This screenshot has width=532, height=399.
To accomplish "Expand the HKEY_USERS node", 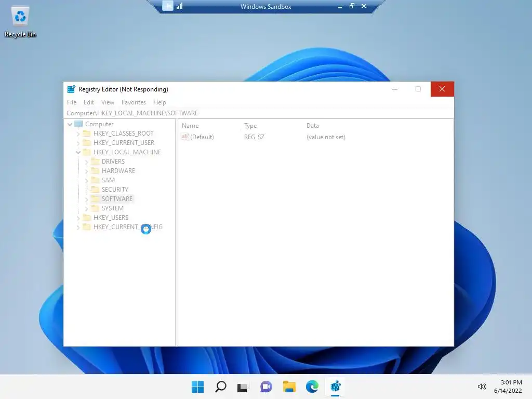I will [x=78, y=218].
